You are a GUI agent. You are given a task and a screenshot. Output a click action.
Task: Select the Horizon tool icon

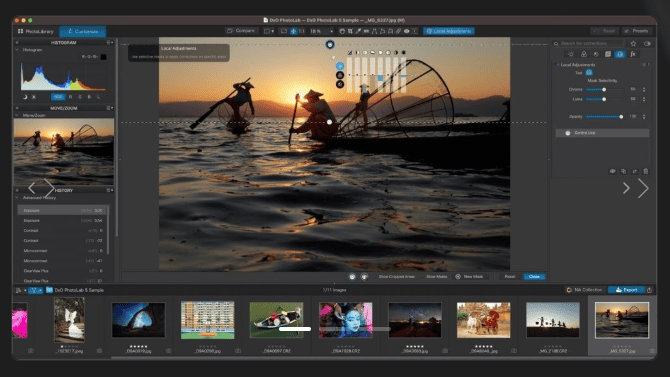pos(366,31)
